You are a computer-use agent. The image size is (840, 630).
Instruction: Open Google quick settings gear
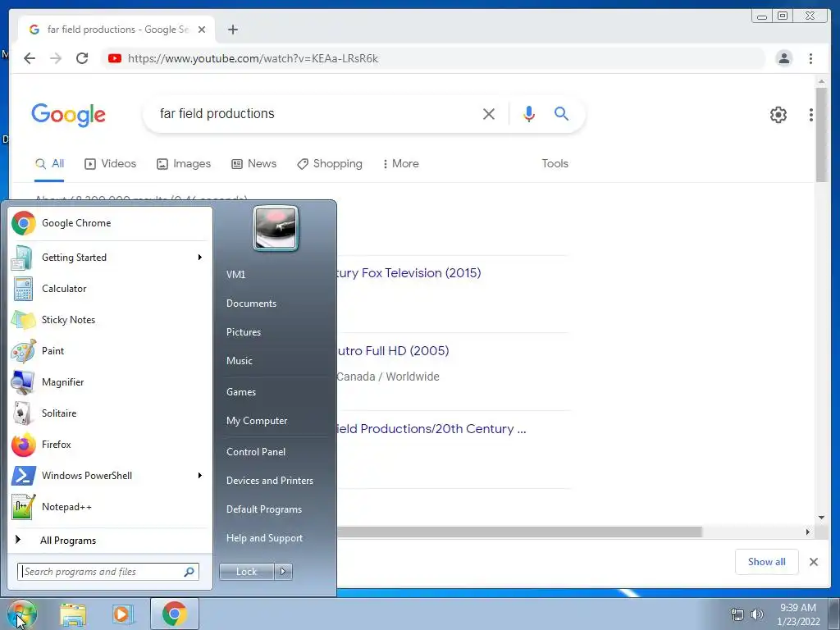(778, 115)
